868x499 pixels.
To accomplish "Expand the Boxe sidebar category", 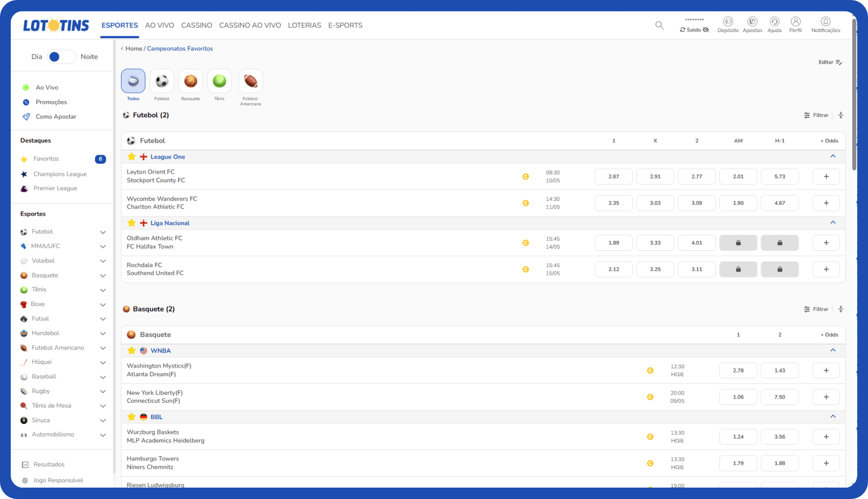I will [x=103, y=305].
